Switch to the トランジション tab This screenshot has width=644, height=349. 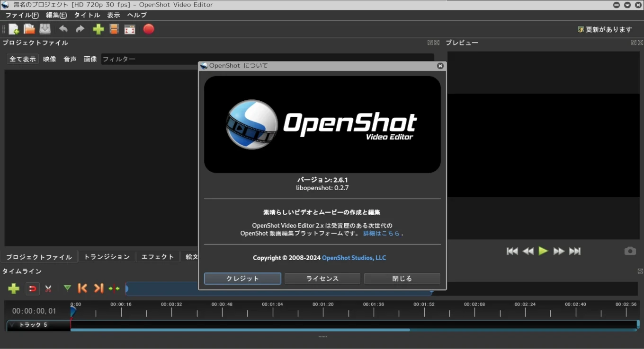[107, 257]
